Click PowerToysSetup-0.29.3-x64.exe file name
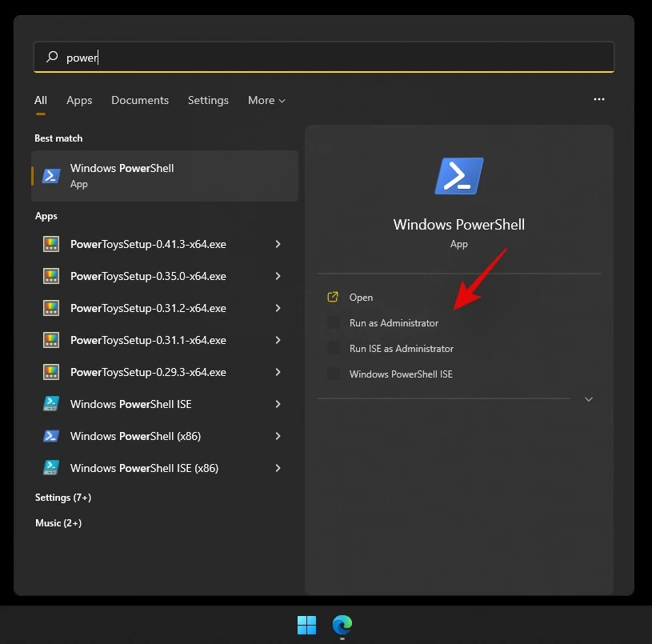This screenshot has width=652, height=644. click(148, 372)
